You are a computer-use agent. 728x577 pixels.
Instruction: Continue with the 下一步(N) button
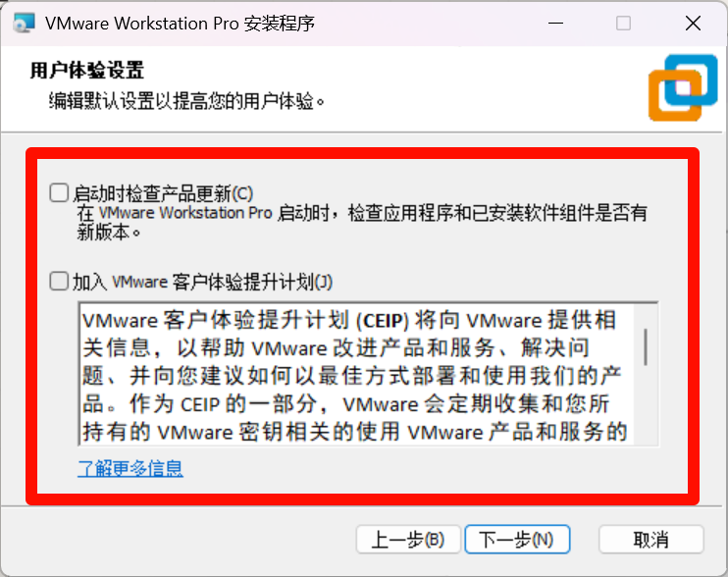pos(517,540)
